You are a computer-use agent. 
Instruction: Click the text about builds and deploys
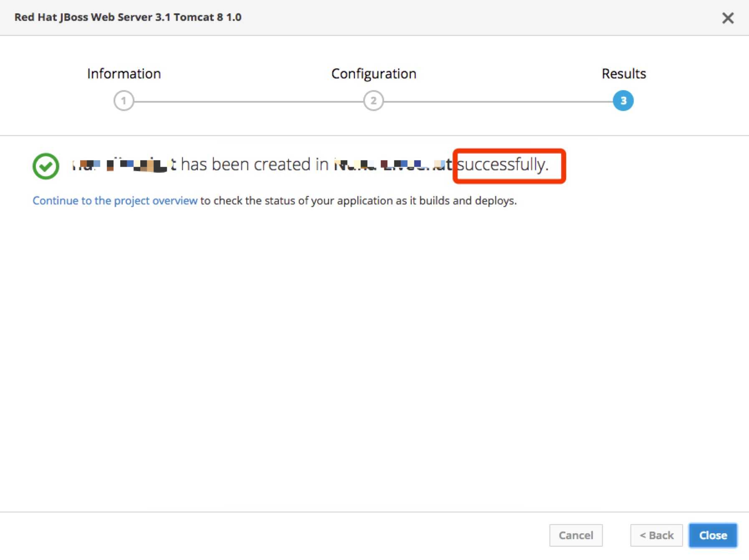point(358,201)
